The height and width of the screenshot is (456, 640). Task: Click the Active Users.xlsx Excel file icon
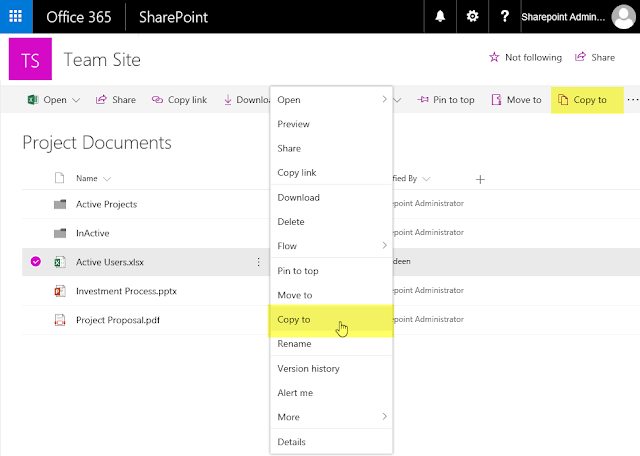60,262
